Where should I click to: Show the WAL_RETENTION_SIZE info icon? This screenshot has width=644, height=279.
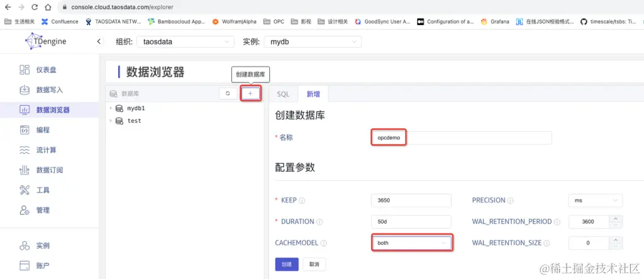point(547,243)
